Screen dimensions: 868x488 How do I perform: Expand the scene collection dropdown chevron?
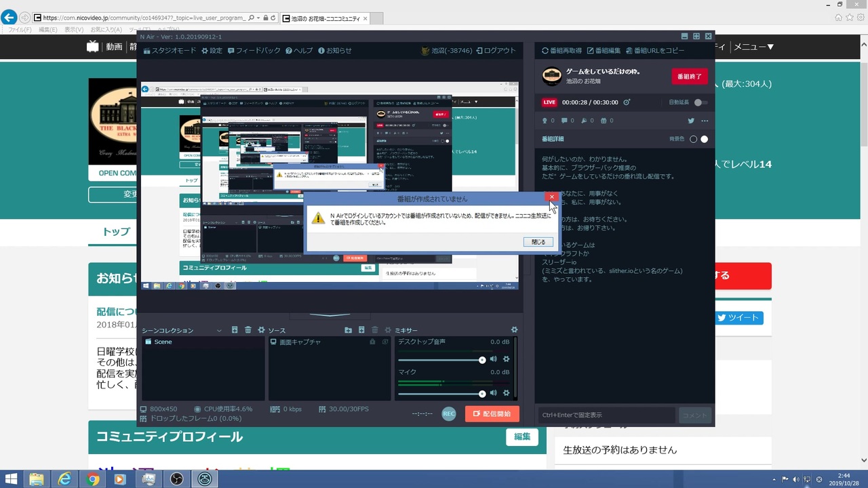pyautogui.click(x=218, y=330)
